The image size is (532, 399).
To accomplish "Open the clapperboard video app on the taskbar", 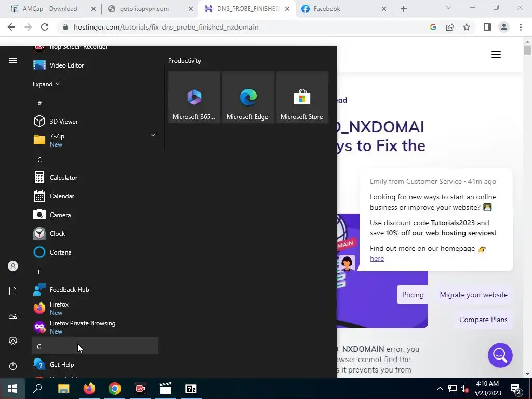I will [x=166, y=389].
